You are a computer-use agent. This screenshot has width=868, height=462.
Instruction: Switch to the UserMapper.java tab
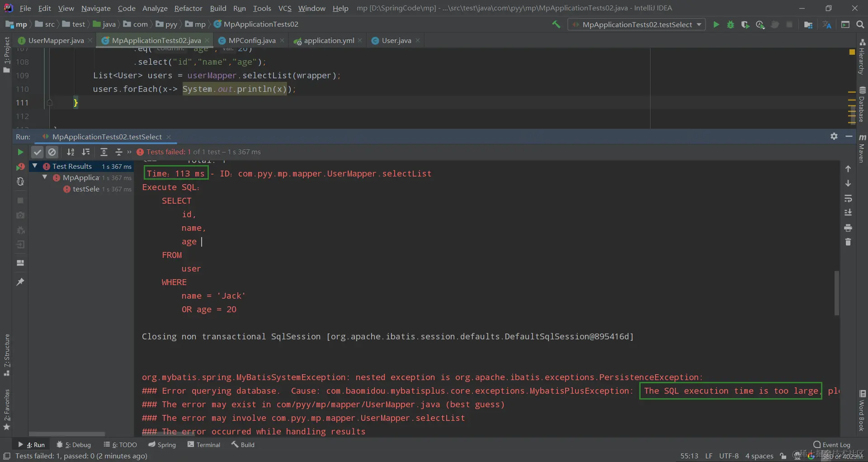pyautogui.click(x=56, y=41)
